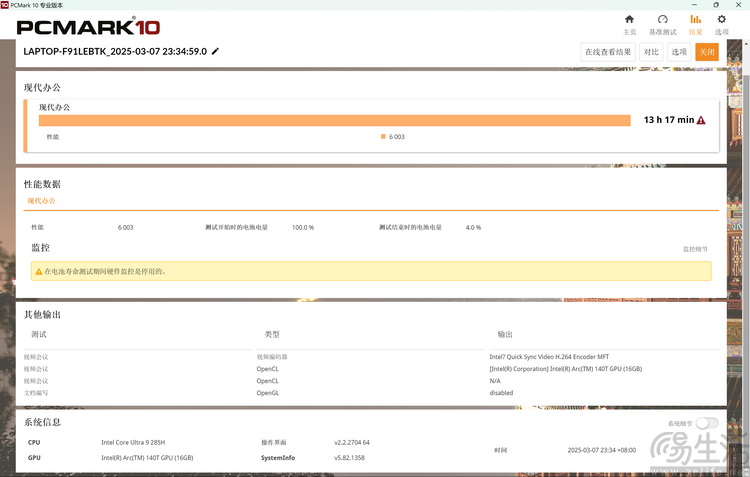Click the disabled OpenGL output value
This screenshot has height=477, width=750.
(501, 393)
